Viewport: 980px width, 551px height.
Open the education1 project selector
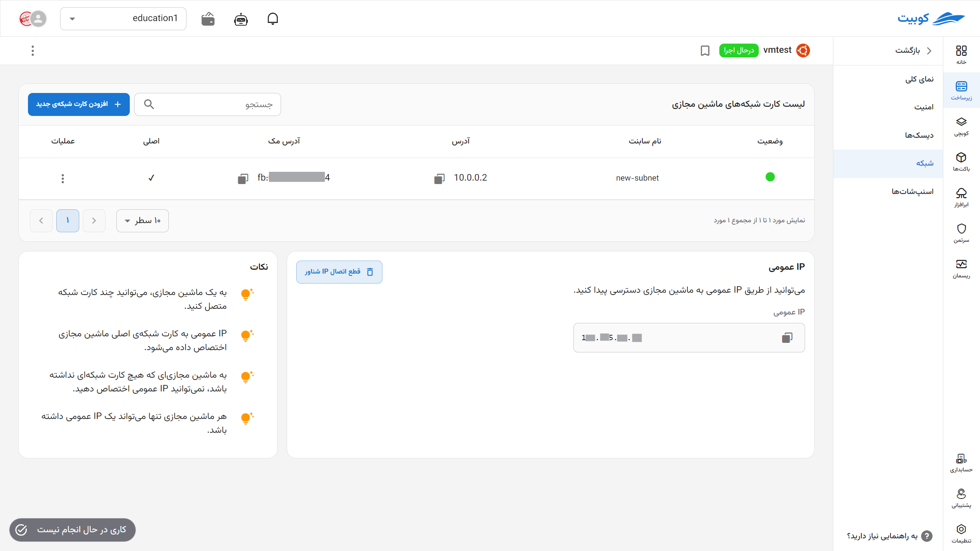point(123,18)
